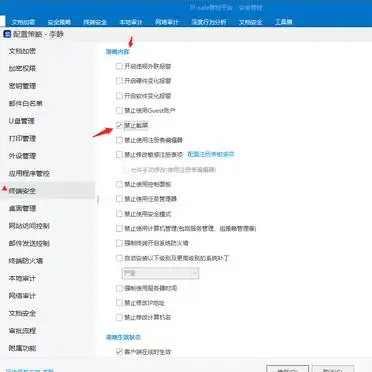Tick 禁止修改IP地址 checkbox
The height and width of the screenshot is (372, 372).
point(119,303)
